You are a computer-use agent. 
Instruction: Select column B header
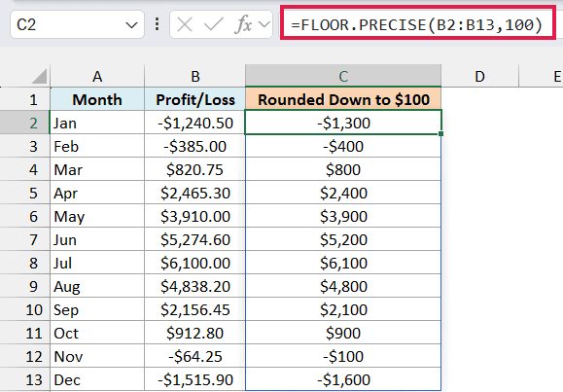click(x=195, y=76)
